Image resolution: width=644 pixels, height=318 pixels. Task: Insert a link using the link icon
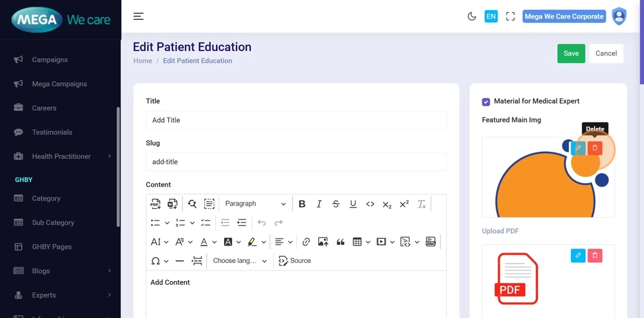(306, 242)
